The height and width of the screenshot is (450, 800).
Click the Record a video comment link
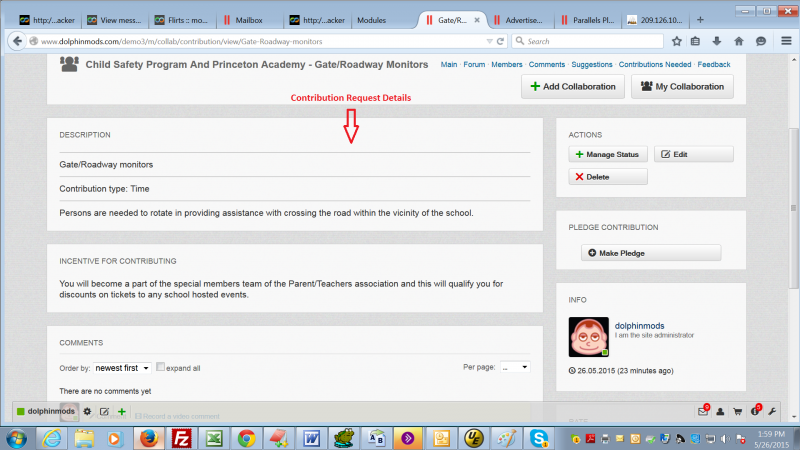point(177,416)
